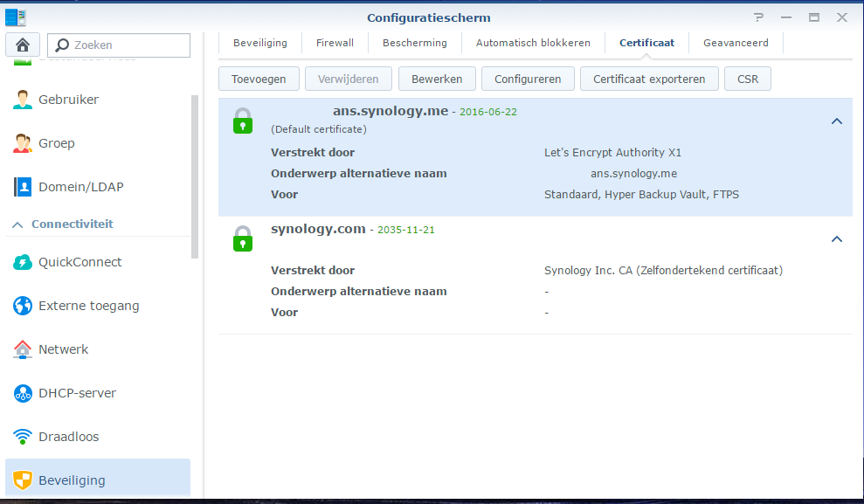Screen dimensions: 864x504
Task: Select the Domein/LDAP icon
Action: (x=23, y=187)
